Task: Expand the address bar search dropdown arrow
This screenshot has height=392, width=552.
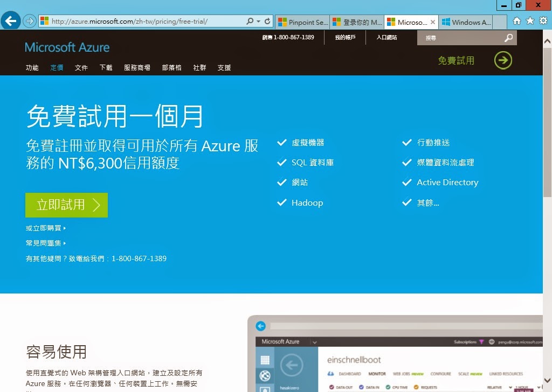Action: tap(258, 21)
